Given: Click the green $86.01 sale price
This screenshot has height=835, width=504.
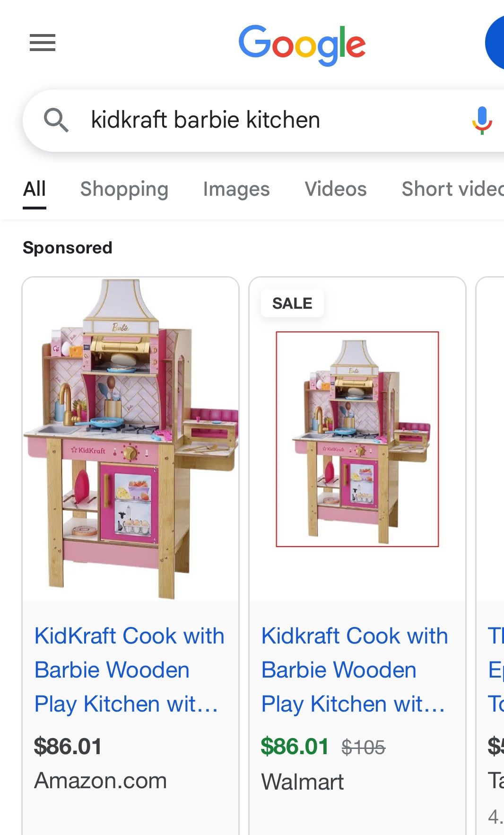Looking at the screenshot, I should (295, 747).
